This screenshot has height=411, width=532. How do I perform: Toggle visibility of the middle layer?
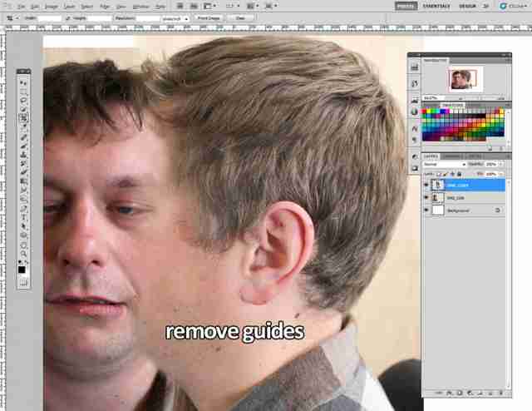point(426,198)
